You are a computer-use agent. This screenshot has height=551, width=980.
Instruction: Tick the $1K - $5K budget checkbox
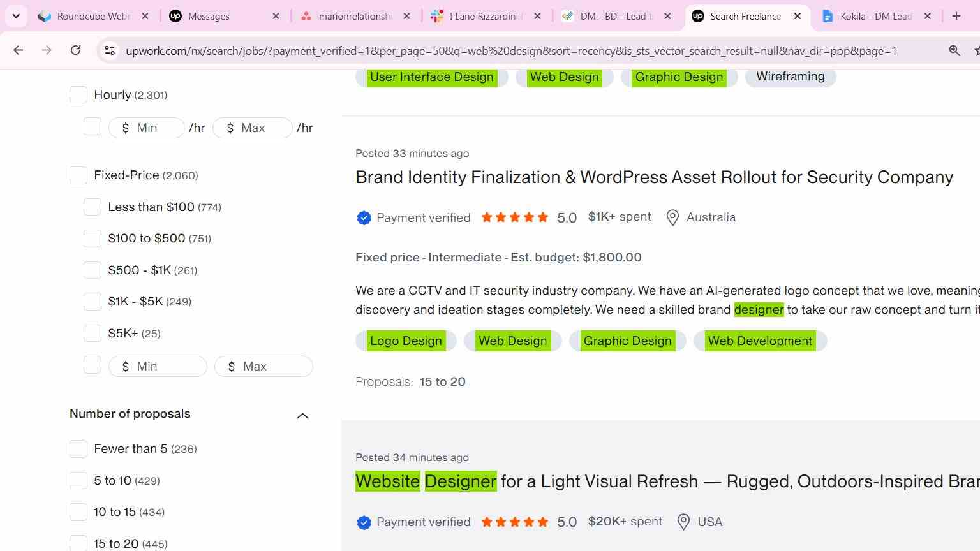[x=93, y=302]
